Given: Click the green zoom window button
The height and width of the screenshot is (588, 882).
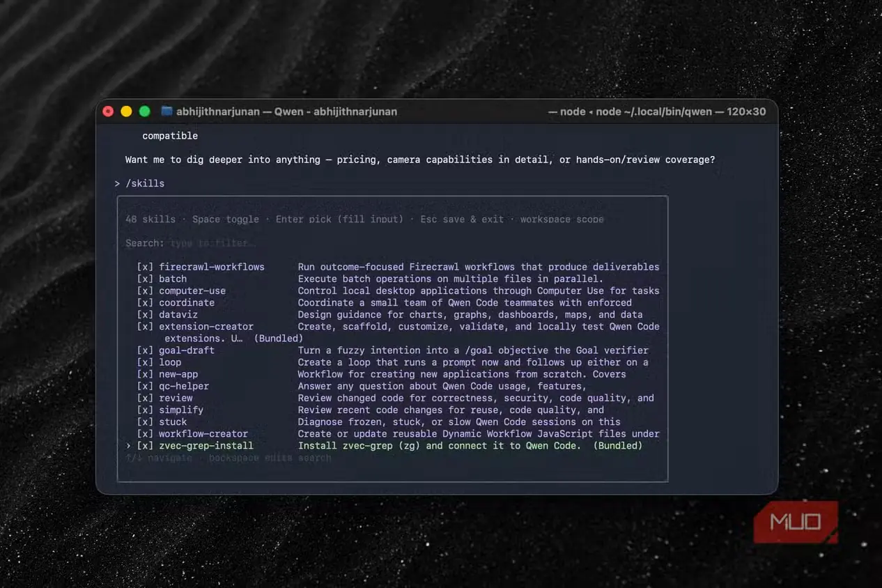Looking at the screenshot, I should click(x=145, y=111).
